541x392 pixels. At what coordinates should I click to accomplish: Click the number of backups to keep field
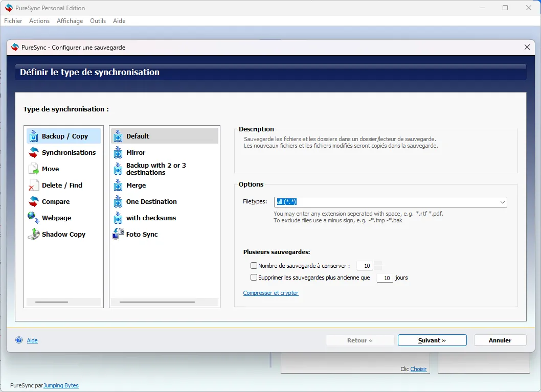click(x=365, y=266)
